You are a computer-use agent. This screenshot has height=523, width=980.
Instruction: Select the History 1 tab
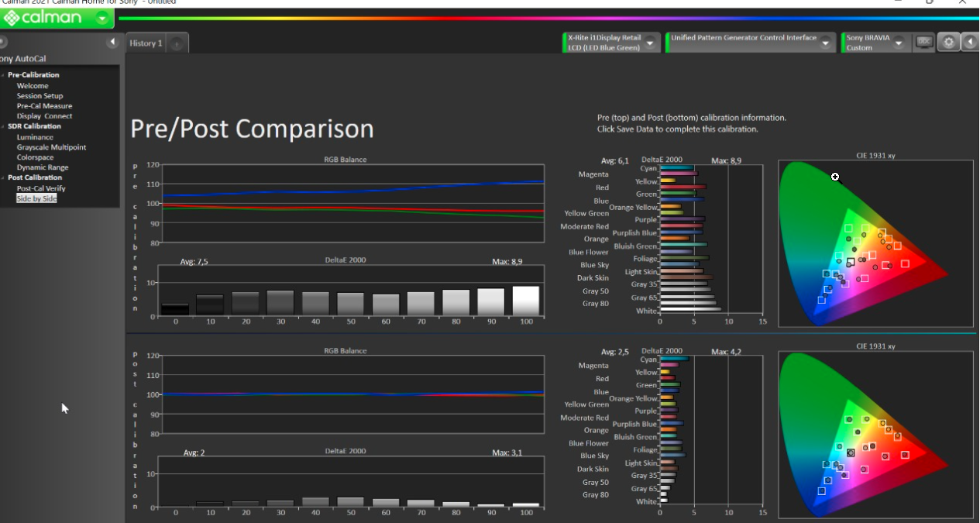146,43
